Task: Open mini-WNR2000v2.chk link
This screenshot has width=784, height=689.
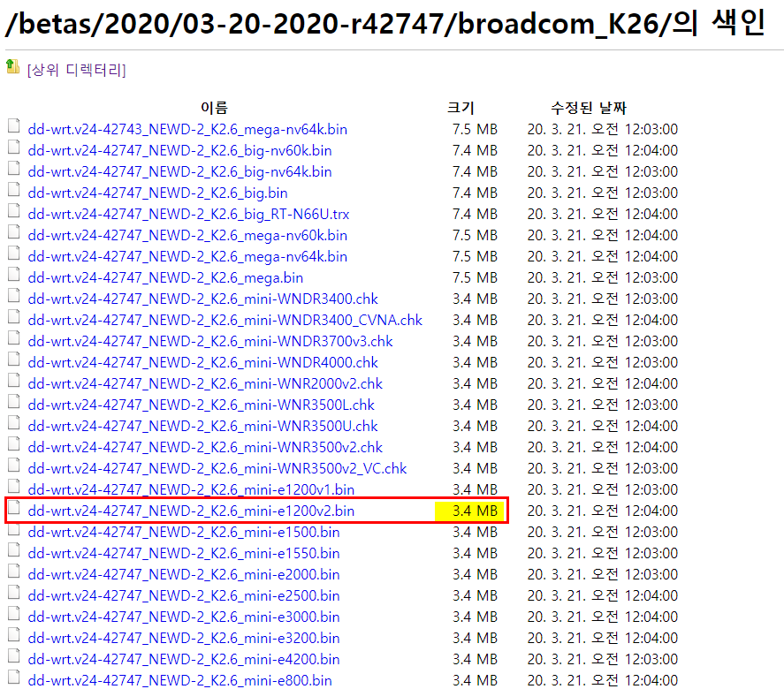Action: [x=205, y=383]
